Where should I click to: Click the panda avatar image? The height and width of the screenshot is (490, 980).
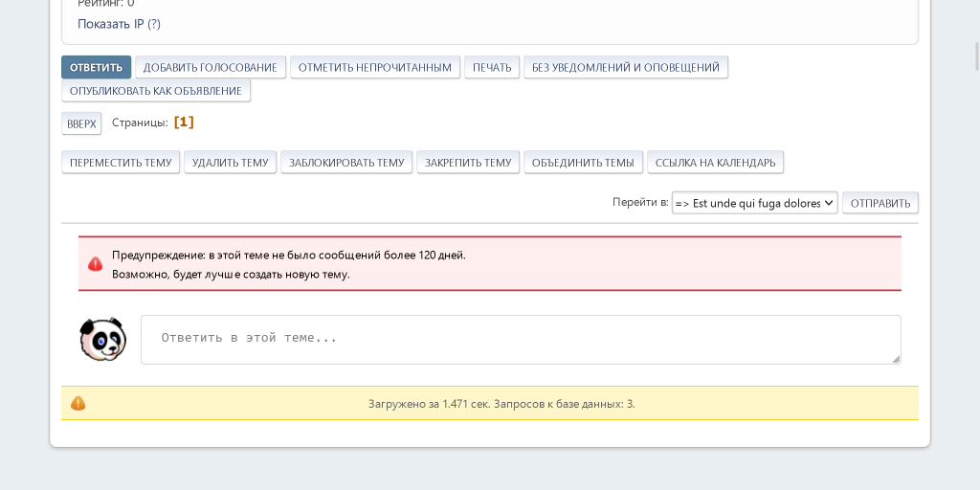(102, 340)
